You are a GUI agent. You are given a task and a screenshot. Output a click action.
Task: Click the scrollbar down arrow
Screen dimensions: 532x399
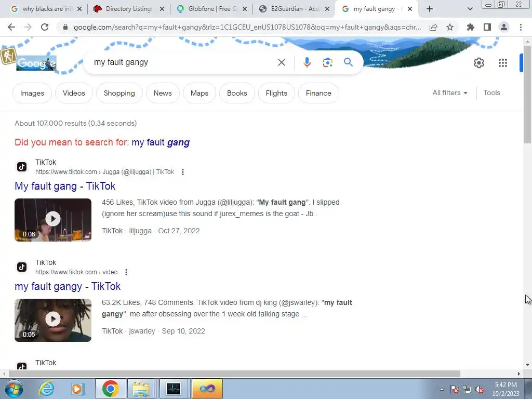(527, 365)
